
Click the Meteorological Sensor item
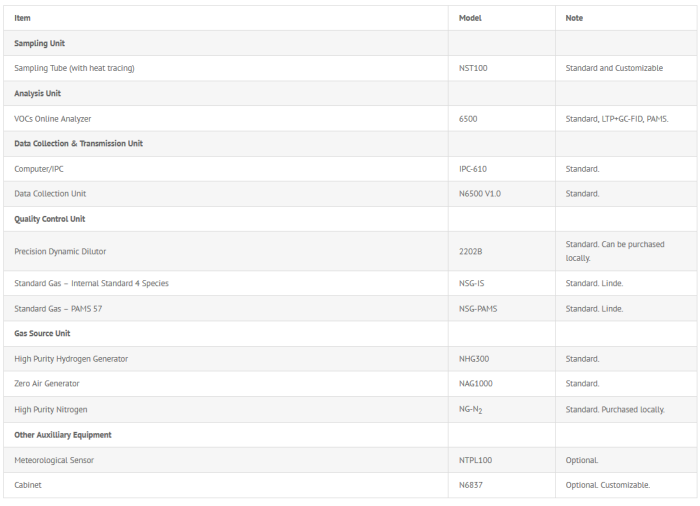54,460
